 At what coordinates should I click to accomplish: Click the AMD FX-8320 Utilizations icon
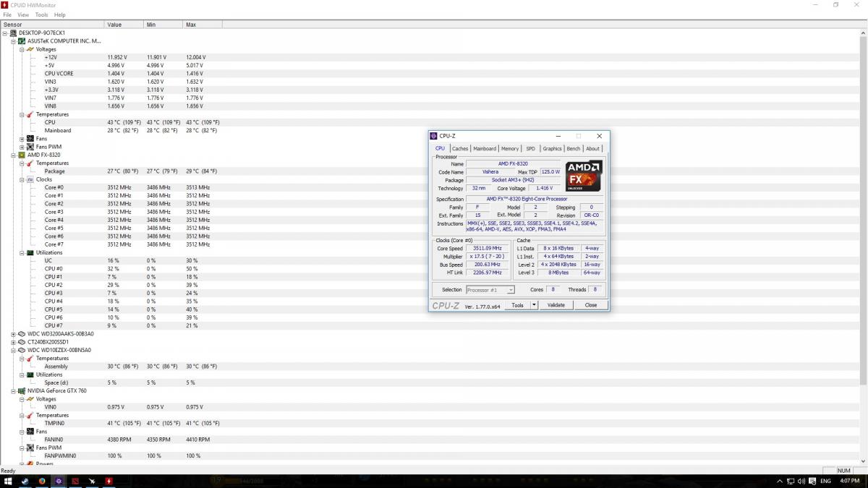30,252
